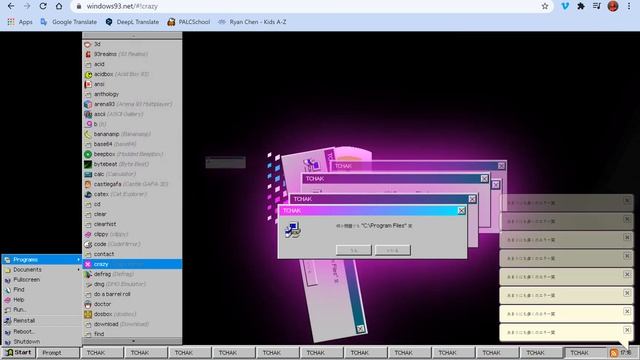This screenshot has width=640, height=360.
Task: Open the Chrome profile avatar
Action: point(613,6)
